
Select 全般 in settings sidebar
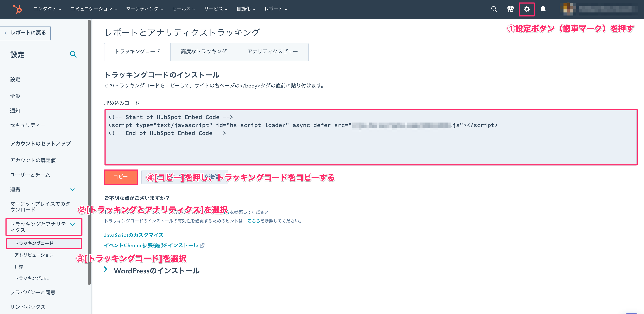(15, 96)
